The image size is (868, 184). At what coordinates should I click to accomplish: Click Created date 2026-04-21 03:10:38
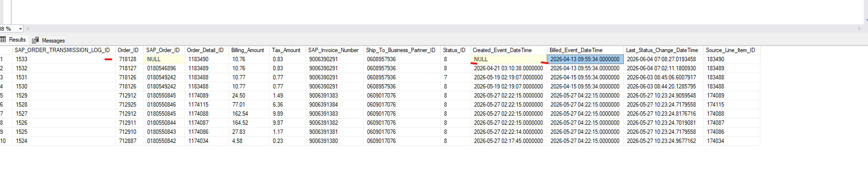coord(509,68)
